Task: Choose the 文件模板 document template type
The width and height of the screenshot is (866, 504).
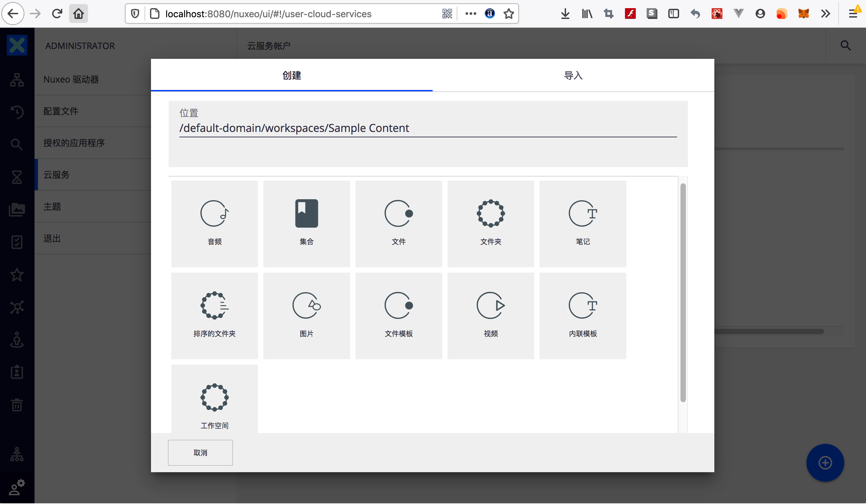Action: click(398, 316)
